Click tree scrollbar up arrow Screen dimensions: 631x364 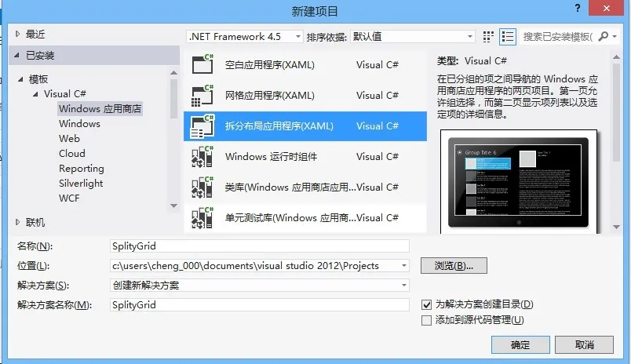(174, 73)
